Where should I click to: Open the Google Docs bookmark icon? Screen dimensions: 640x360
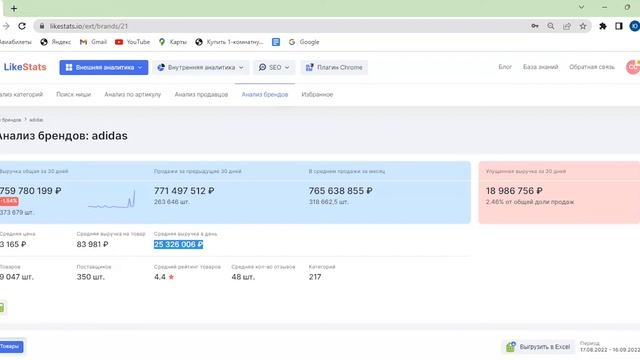[x=276, y=42]
